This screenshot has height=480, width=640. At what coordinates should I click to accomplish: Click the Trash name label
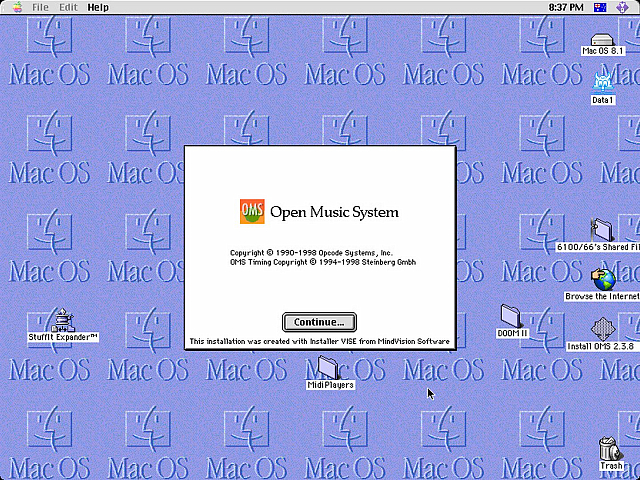[611, 466]
